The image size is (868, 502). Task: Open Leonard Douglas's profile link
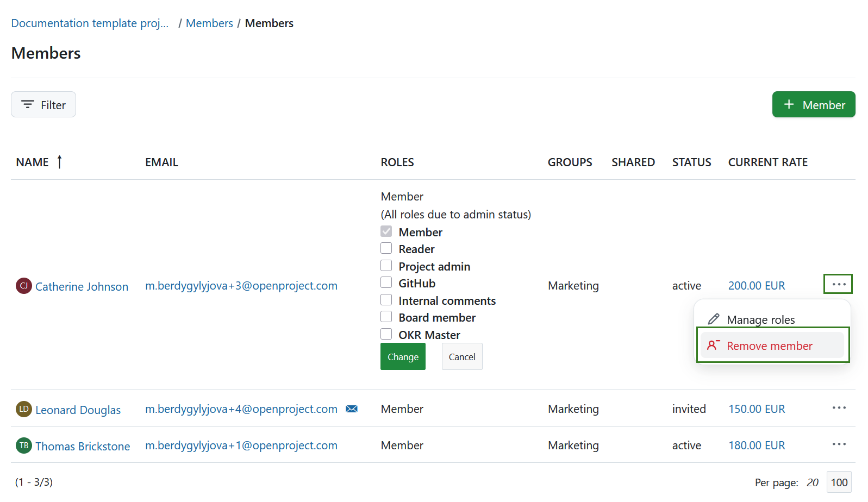78,410
